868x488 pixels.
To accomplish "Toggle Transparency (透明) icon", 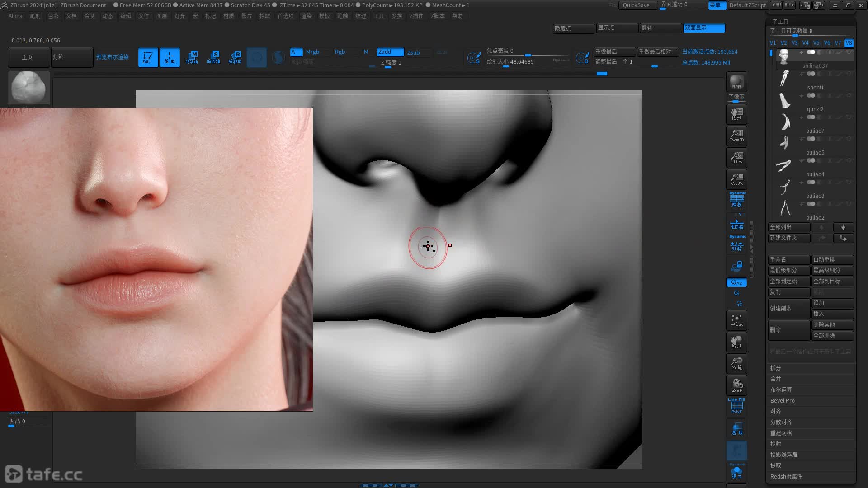I will tap(736, 429).
